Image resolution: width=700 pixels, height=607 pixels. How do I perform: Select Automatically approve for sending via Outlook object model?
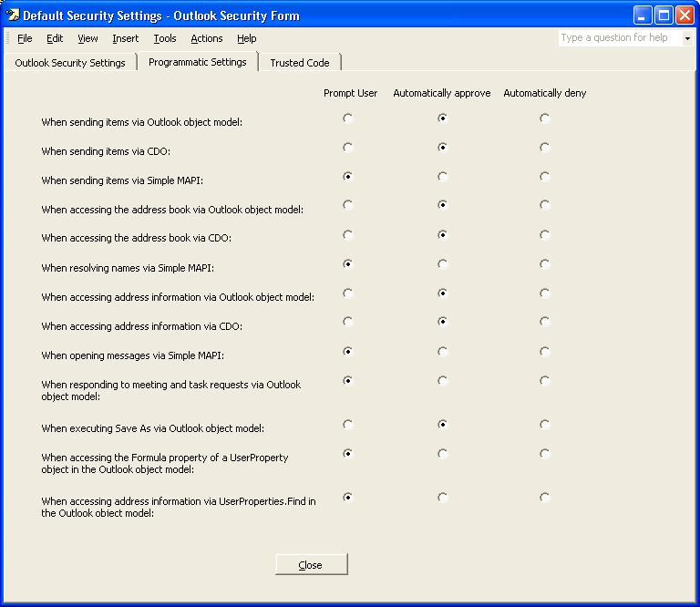coord(442,118)
